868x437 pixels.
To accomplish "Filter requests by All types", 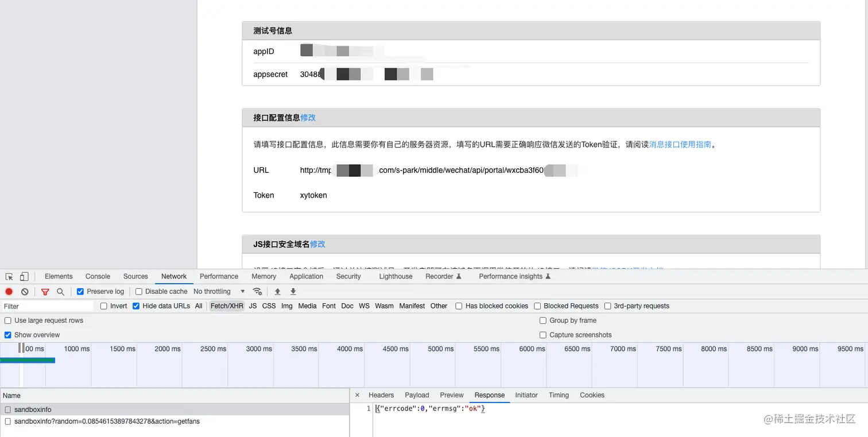I will tap(199, 306).
